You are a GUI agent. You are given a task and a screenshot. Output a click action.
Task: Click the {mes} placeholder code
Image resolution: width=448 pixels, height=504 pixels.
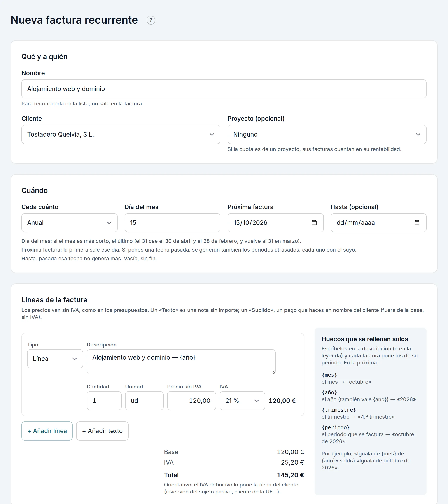coord(329,375)
